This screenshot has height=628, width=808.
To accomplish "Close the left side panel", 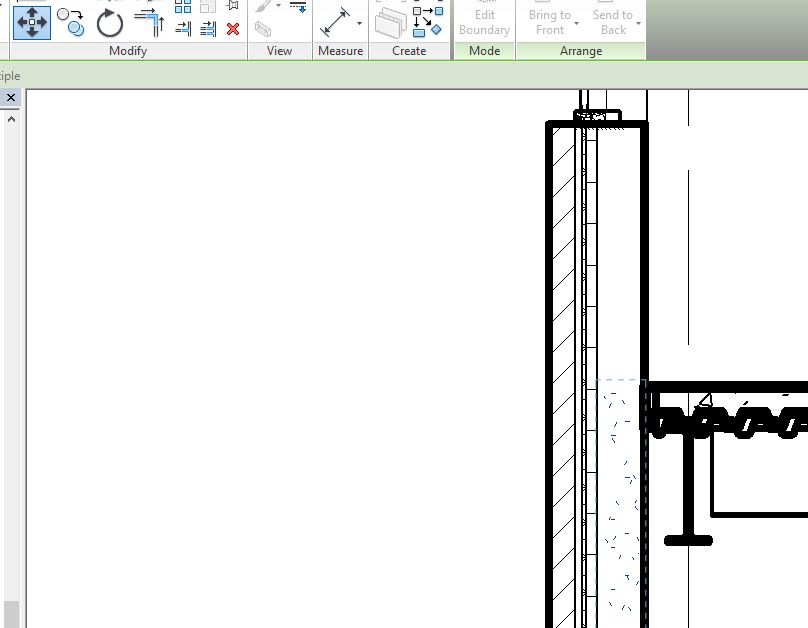I will [x=10, y=98].
